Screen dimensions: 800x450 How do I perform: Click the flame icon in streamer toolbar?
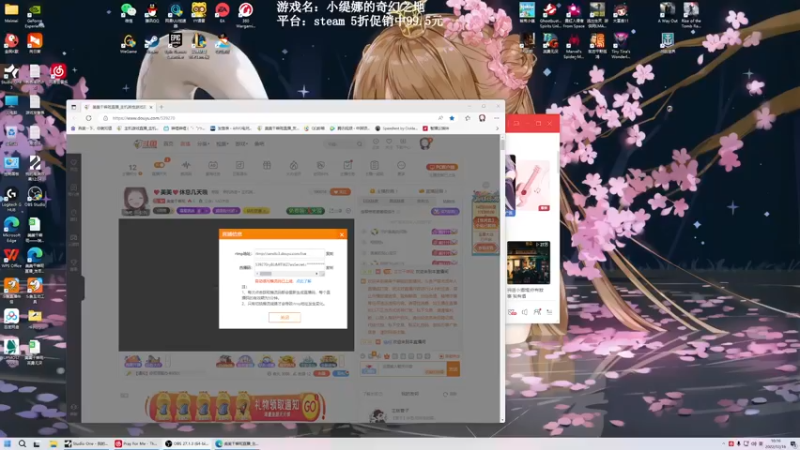(x=294, y=165)
